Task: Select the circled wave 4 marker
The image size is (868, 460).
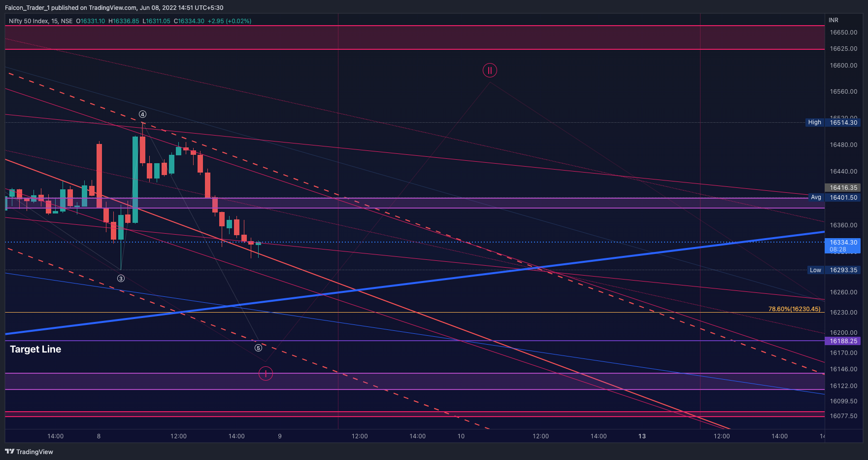Action: click(142, 114)
